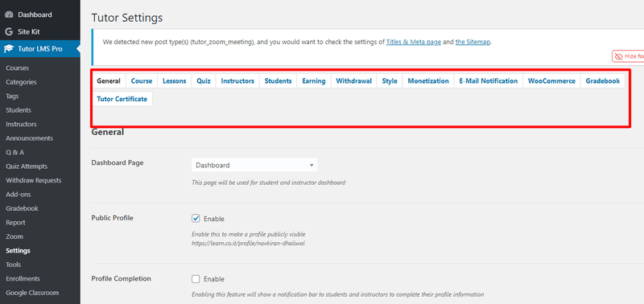Go to Withdraw Requests menu item
The height and width of the screenshot is (304, 644).
tap(33, 180)
